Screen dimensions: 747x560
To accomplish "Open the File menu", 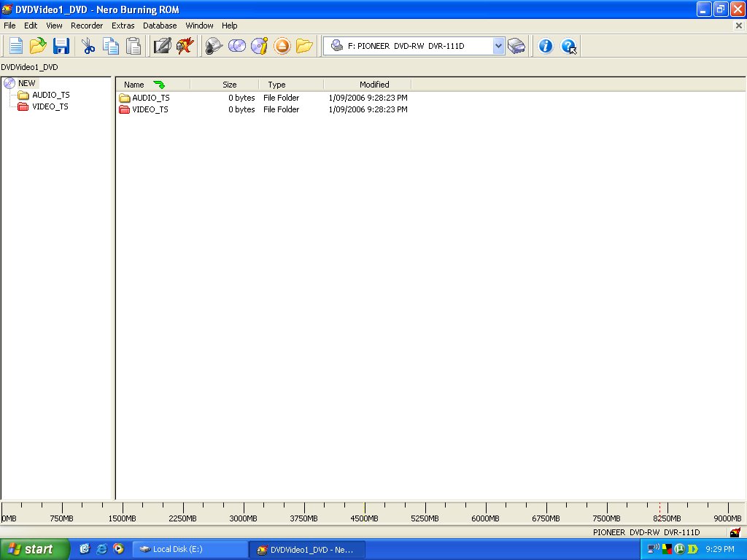I will 9,26.
